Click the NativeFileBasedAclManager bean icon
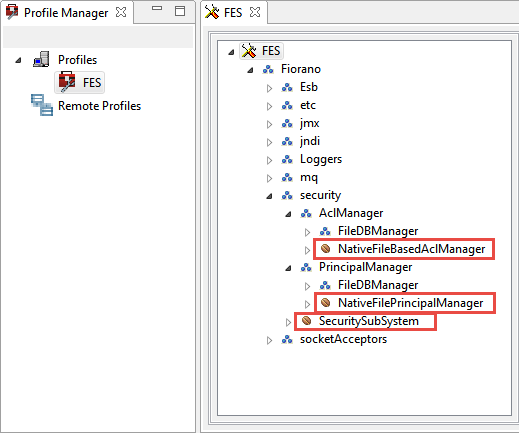The height and width of the screenshot is (433, 519). pyautogui.click(x=325, y=249)
